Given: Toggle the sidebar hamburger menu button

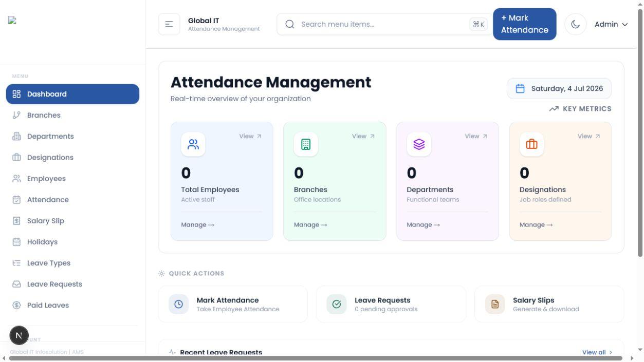Looking at the screenshot, I should point(169,24).
